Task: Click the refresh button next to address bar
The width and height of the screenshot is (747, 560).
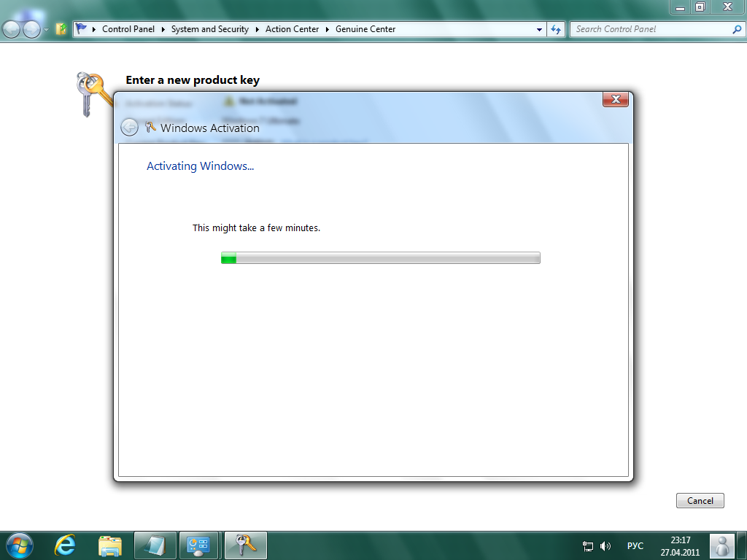Action: click(x=556, y=29)
